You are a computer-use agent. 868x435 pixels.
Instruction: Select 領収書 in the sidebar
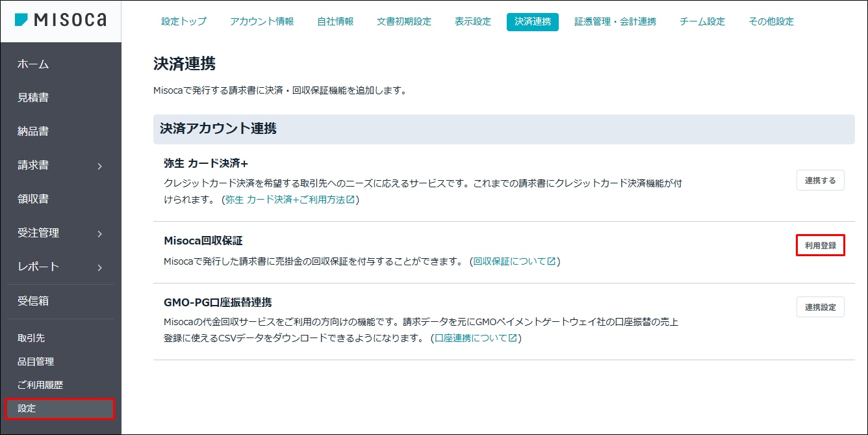(33, 199)
